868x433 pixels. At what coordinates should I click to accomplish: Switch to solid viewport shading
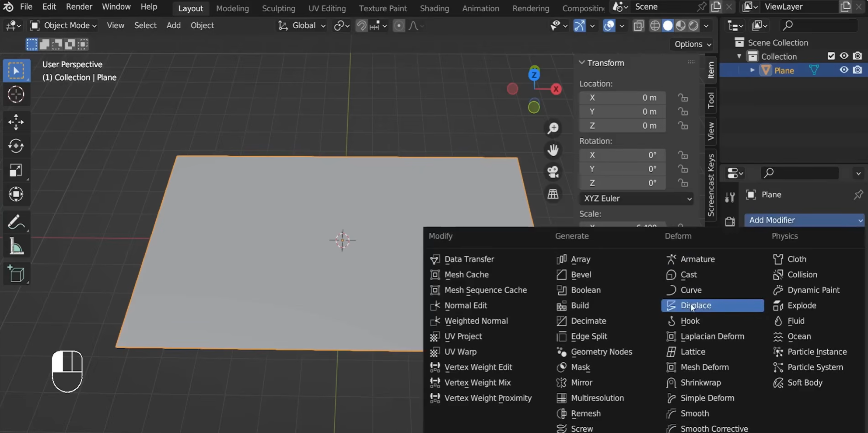pyautogui.click(x=668, y=26)
